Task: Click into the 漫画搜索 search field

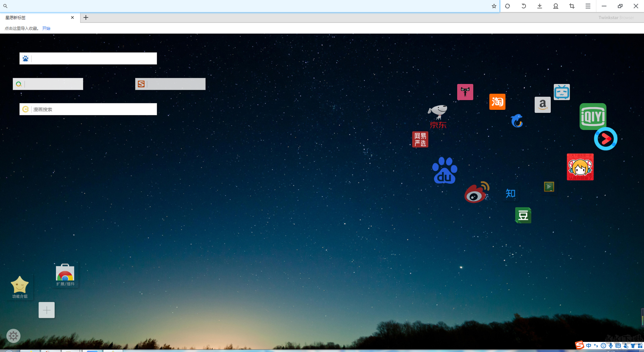Action: [88, 109]
